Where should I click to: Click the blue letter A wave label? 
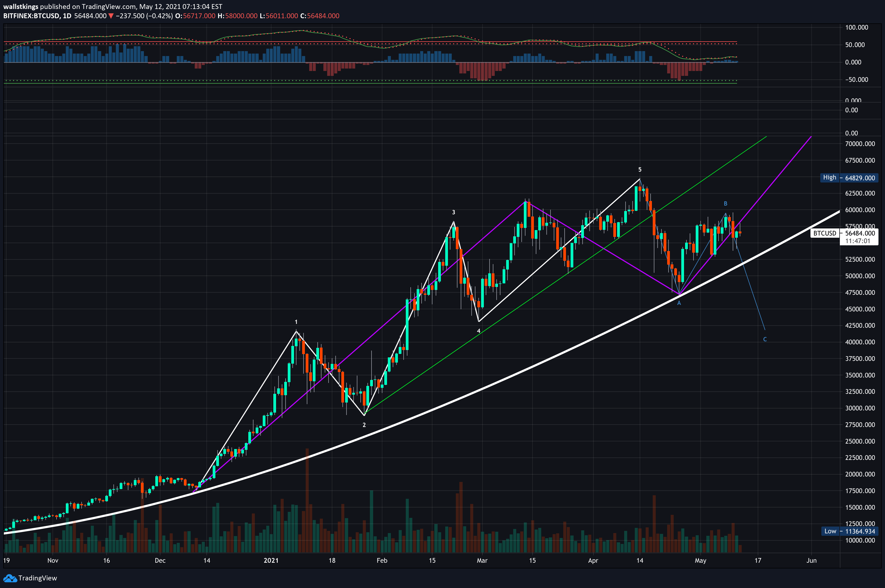[679, 303]
